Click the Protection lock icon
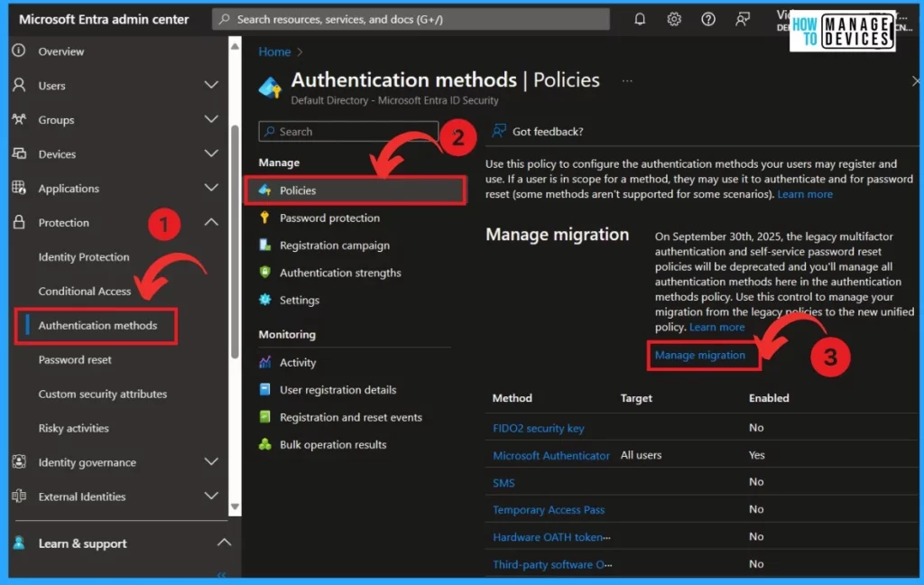The height and width of the screenshot is (585, 924). point(19,222)
